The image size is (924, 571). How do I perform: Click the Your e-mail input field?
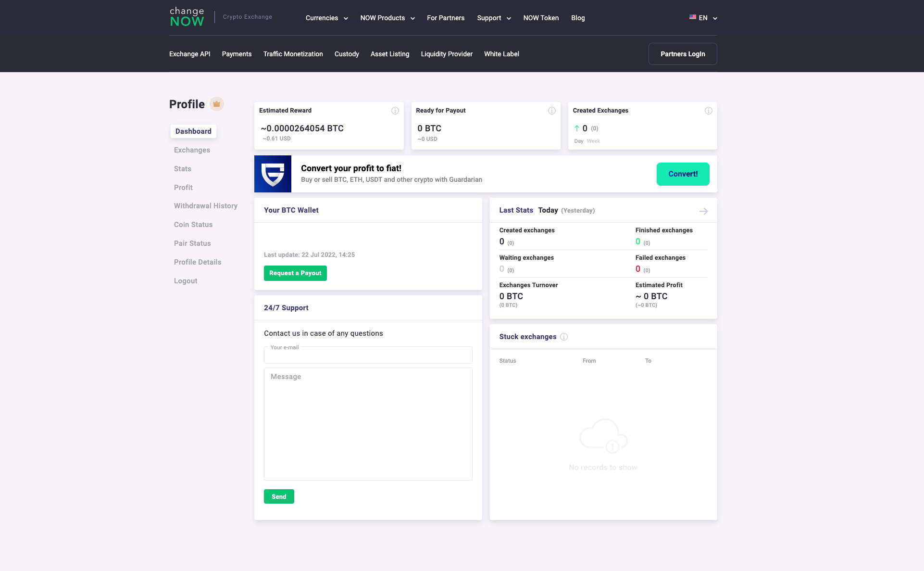368,355
